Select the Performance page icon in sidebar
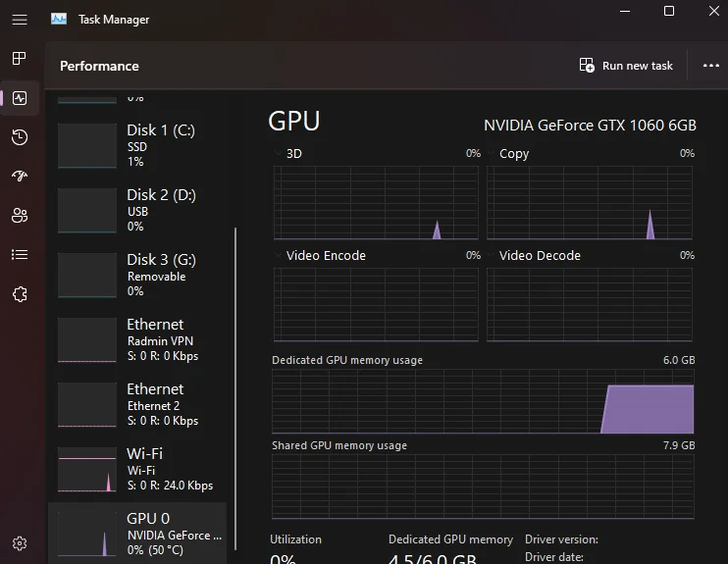The width and height of the screenshot is (728, 564). tap(20, 98)
